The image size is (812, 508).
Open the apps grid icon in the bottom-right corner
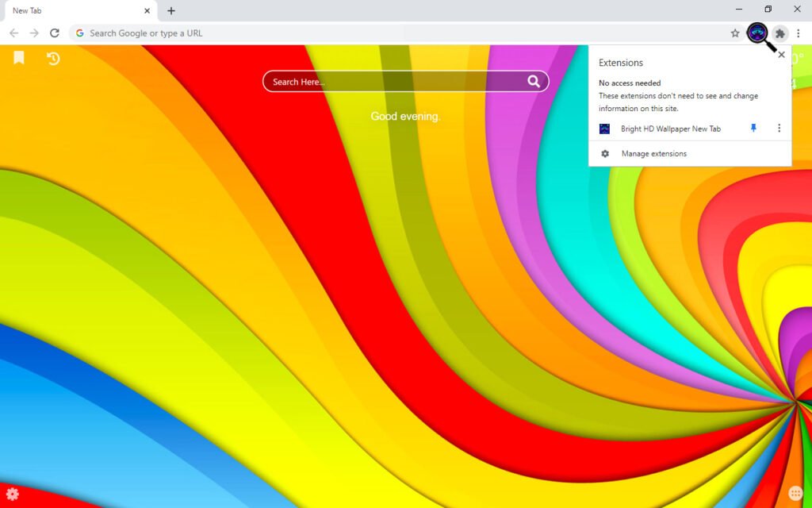(795, 493)
